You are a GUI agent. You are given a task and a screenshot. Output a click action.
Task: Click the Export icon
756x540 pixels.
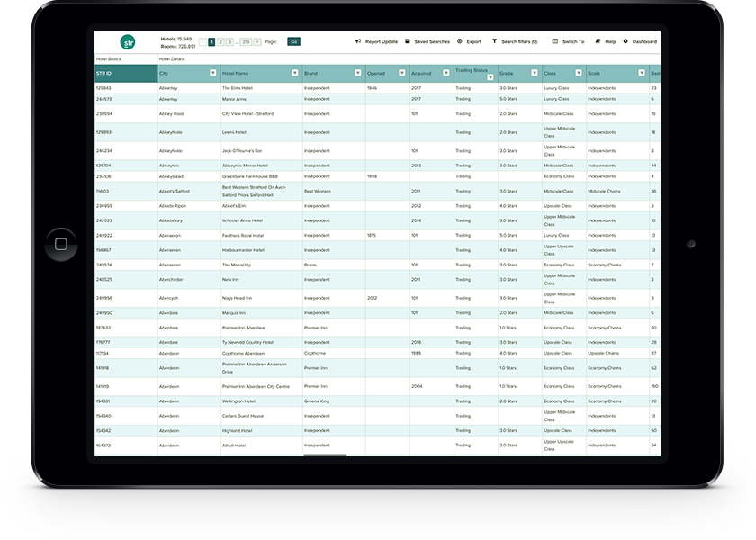(x=460, y=41)
